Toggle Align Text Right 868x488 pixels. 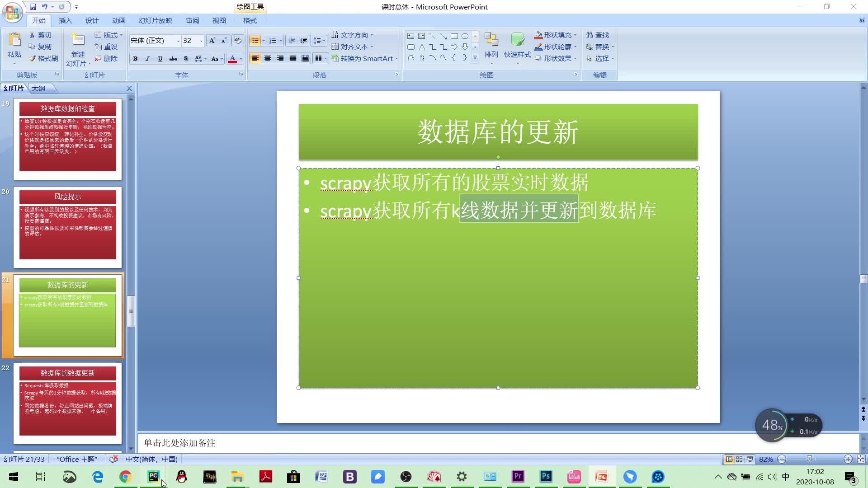[280, 59]
